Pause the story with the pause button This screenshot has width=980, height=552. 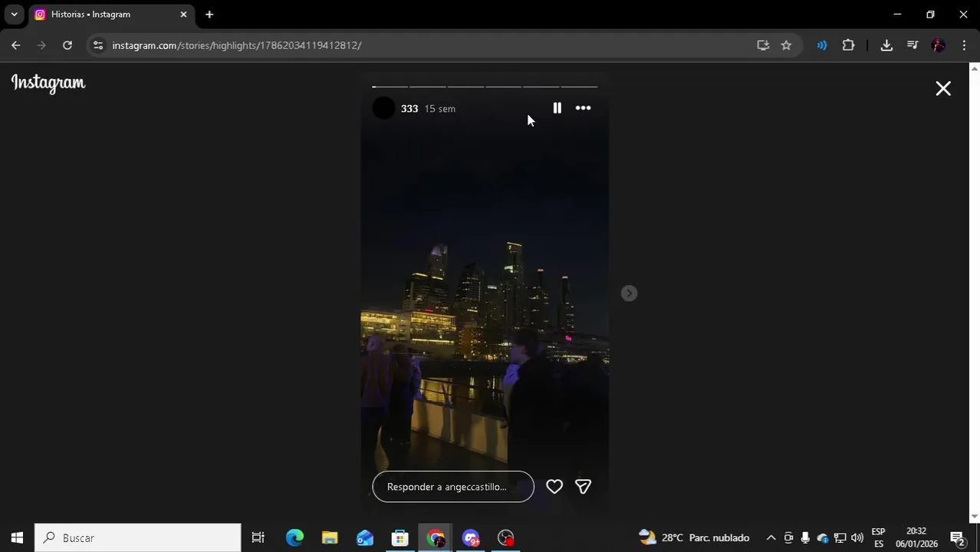[557, 108]
